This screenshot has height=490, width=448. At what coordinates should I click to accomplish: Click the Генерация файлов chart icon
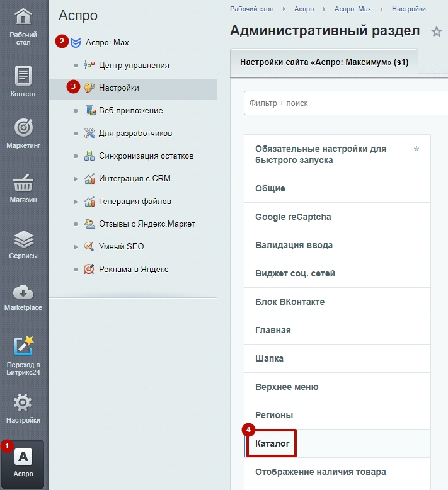[89, 202]
